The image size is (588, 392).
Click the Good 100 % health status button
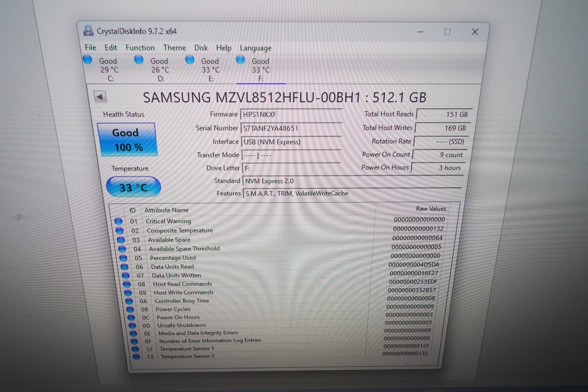(127, 140)
